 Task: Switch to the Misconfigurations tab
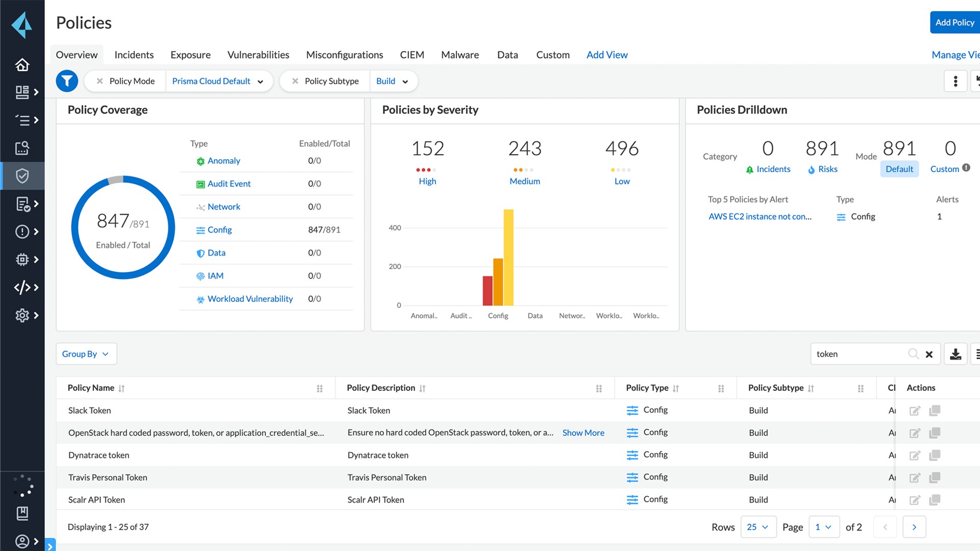(x=345, y=55)
